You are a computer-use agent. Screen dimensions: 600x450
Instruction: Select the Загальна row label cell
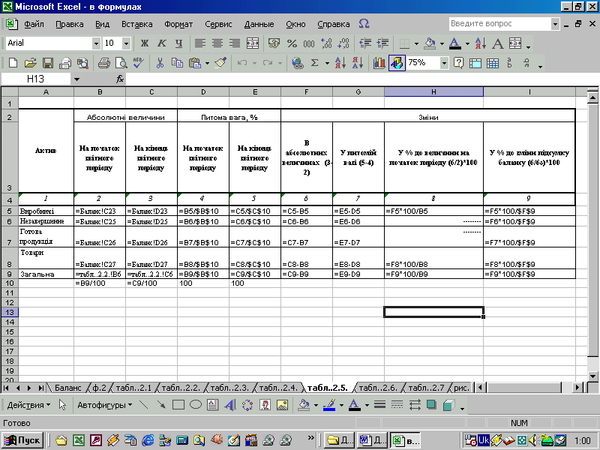click(46, 274)
